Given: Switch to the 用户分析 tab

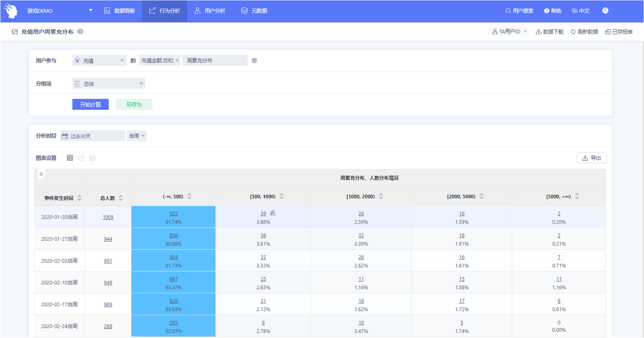Looking at the screenshot, I should (x=210, y=11).
